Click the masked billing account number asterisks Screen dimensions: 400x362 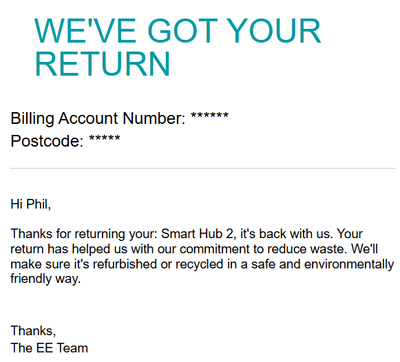click(x=209, y=116)
